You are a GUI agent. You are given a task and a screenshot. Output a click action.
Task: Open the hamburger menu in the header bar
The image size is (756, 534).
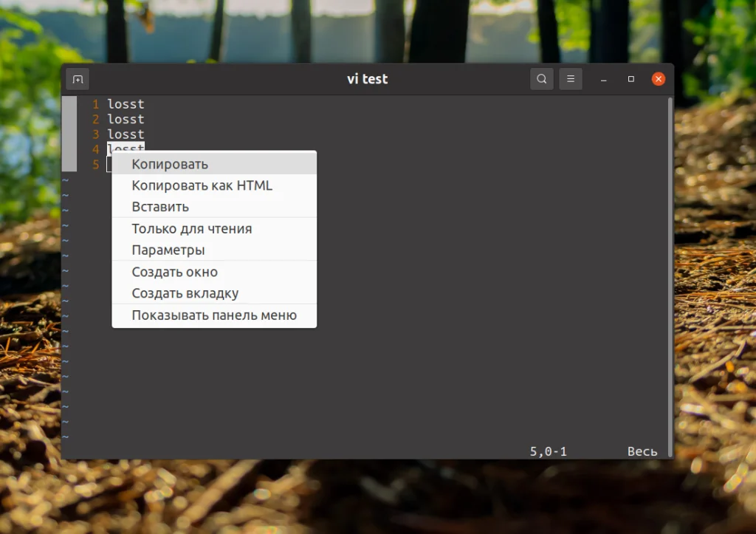point(570,79)
